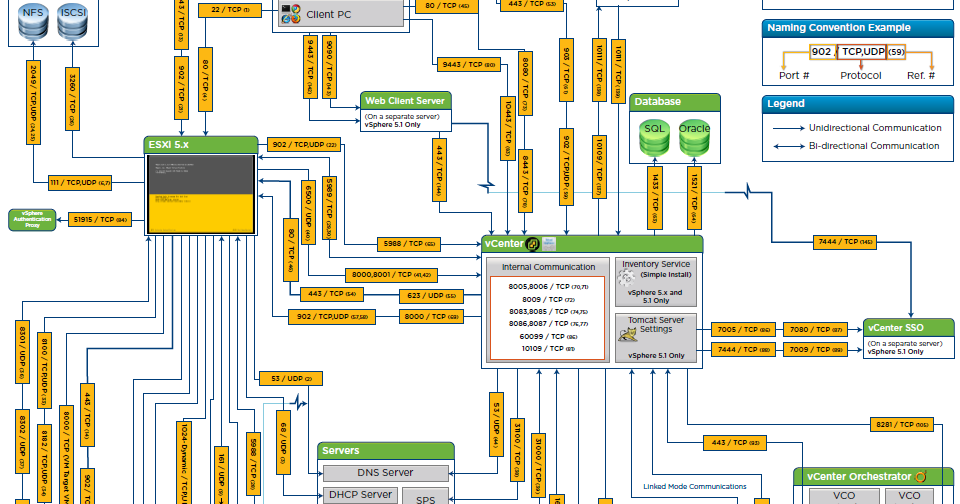The height and width of the screenshot is (504, 960).
Task: Click the 1521 / TCP vertical label
Action: click(694, 198)
